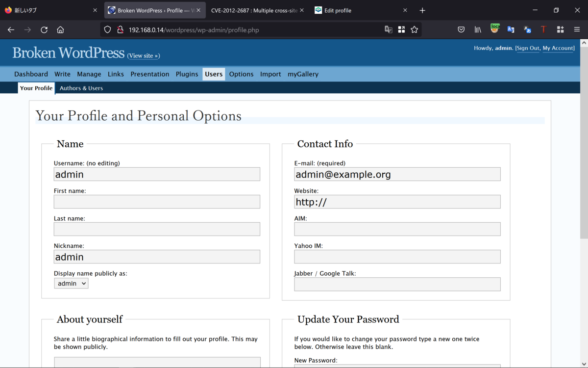The width and height of the screenshot is (588, 368).
Task: Click the translate page icon in address bar
Action: (389, 30)
